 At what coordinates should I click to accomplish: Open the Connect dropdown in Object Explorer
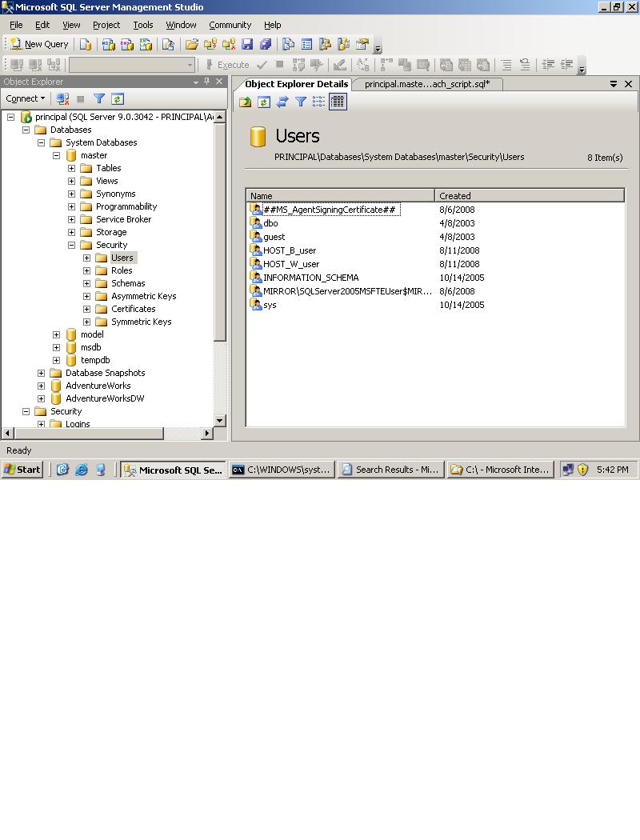[x=25, y=98]
